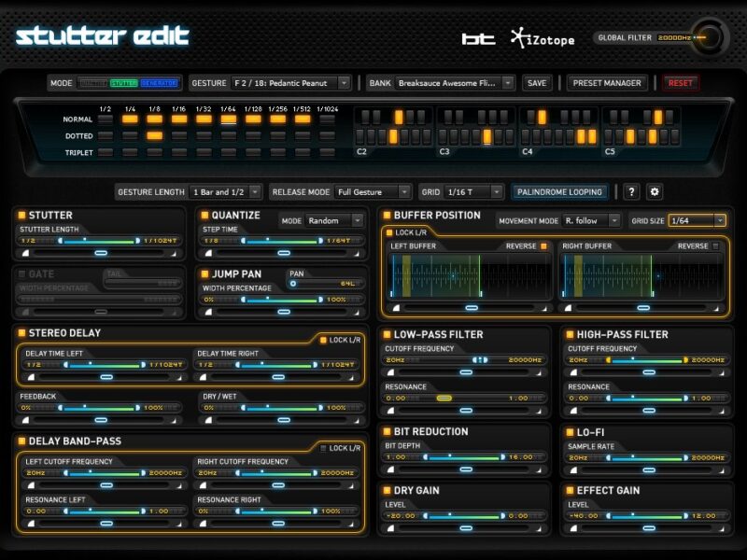Toggle the Bit Reduction module power indicator
The height and width of the screenshot is (560, 747).
(x=387, y=432)
